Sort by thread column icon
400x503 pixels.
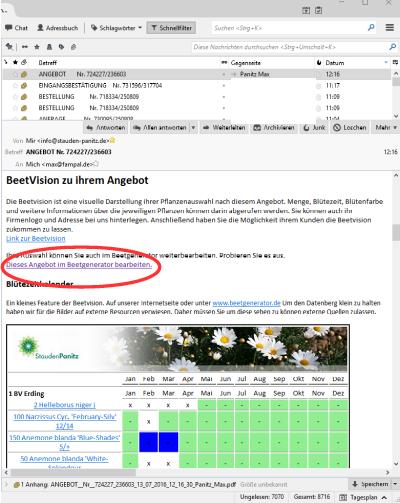(6, 62)
